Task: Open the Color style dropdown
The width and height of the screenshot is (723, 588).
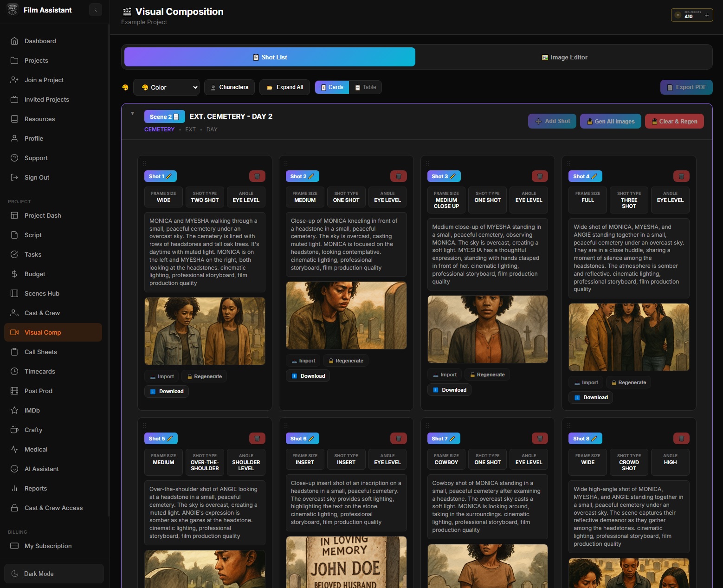Action: click(x=166, y=87)
